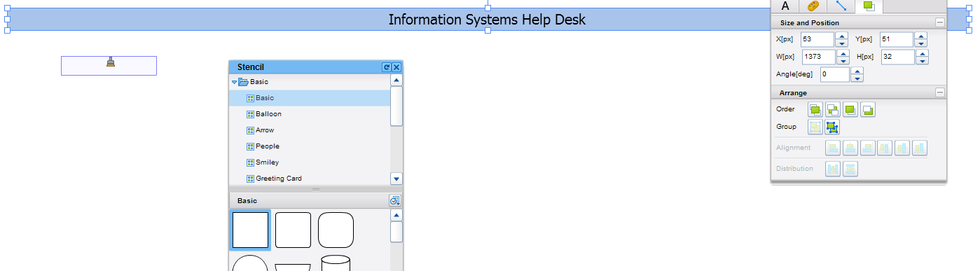The image size is (980, 271).
Task: Send backward using third Order icon
Action: tap(850, 109)
